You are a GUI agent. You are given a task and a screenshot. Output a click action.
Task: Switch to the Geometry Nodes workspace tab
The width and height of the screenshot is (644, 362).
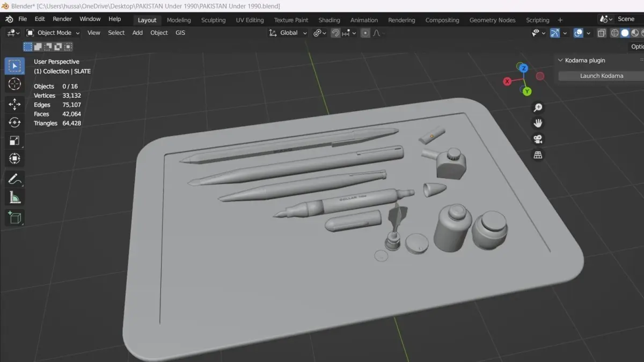coord(492,20)
